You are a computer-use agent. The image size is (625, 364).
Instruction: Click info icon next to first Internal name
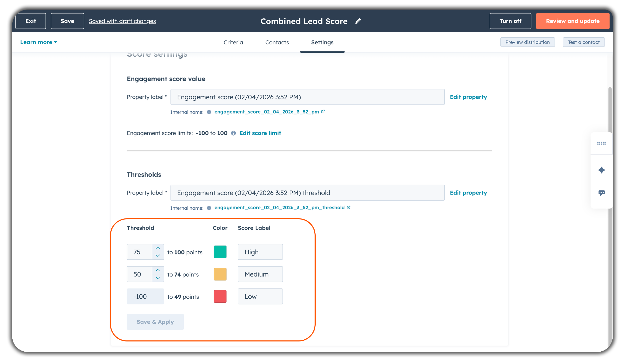[209, 112]
